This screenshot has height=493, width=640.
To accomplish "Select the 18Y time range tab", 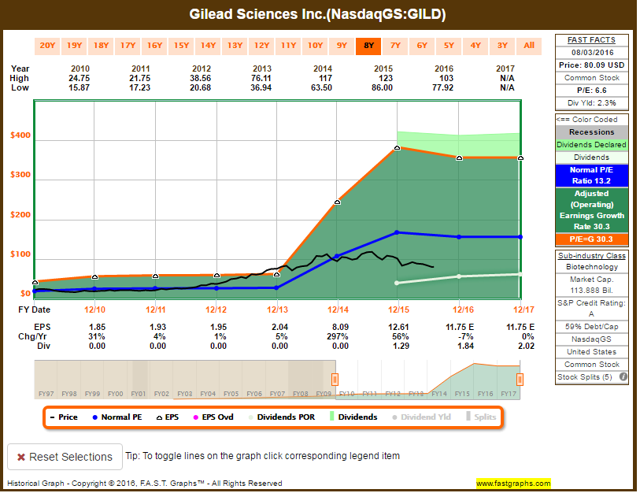I will click(x=101, y=46).
